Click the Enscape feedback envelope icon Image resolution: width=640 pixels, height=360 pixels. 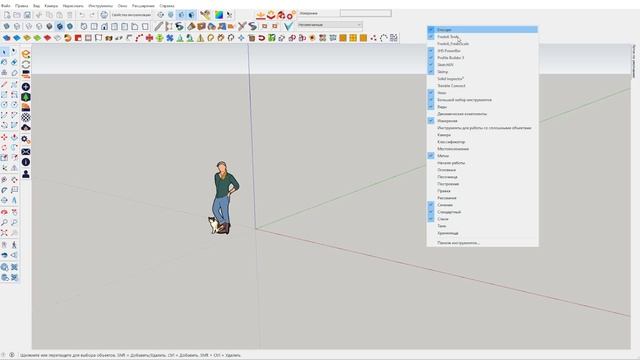[26, 152]
